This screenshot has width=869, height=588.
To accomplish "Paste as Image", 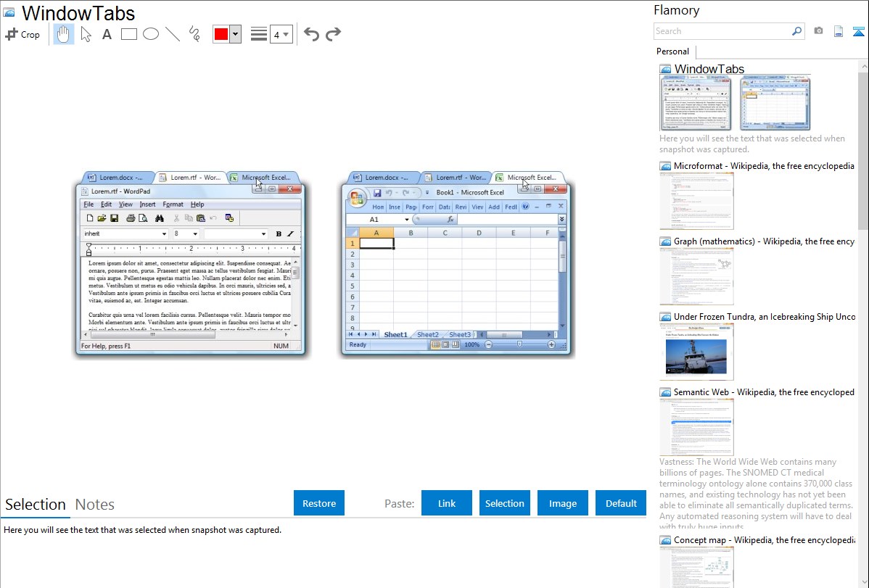I will (562, 503).
